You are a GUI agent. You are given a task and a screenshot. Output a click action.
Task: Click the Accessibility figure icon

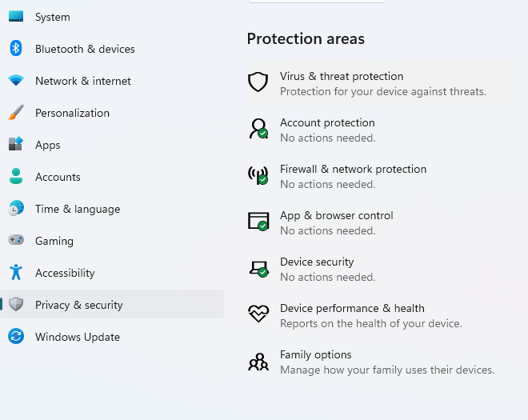pyautogui.click(x=16, y=273)
